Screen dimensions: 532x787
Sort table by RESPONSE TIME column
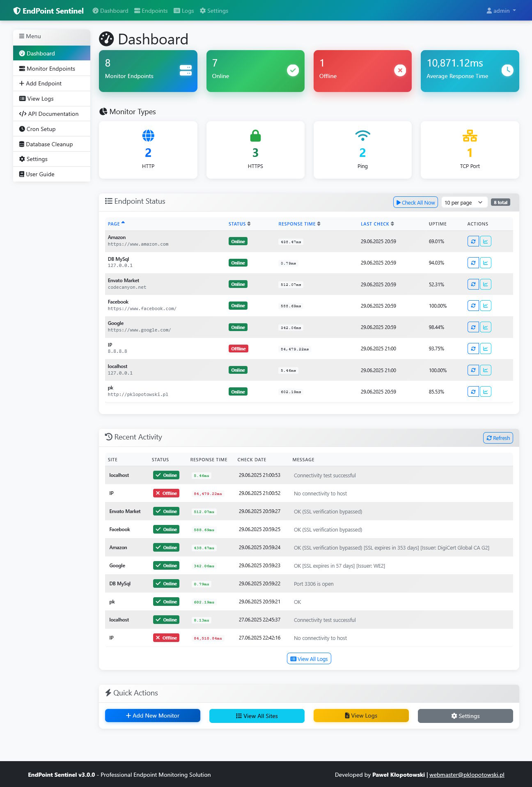(299, 224)
